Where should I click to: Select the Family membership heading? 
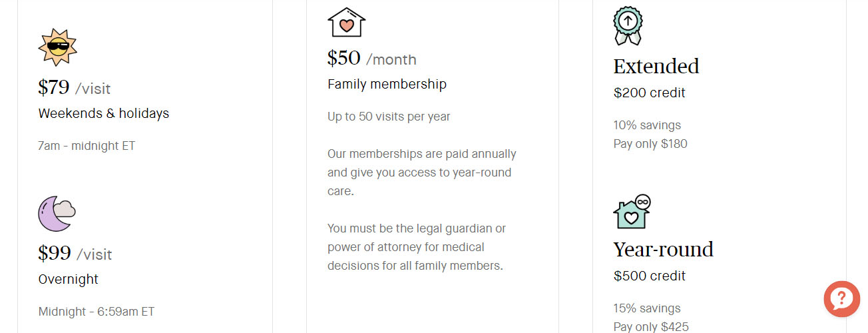pos(387,84)
